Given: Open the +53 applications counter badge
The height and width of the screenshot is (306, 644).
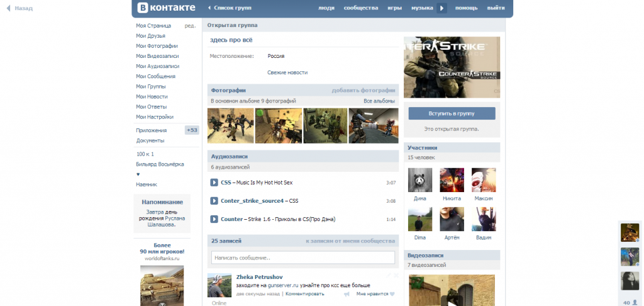Looking at the screenshot, I should [192, 130].
